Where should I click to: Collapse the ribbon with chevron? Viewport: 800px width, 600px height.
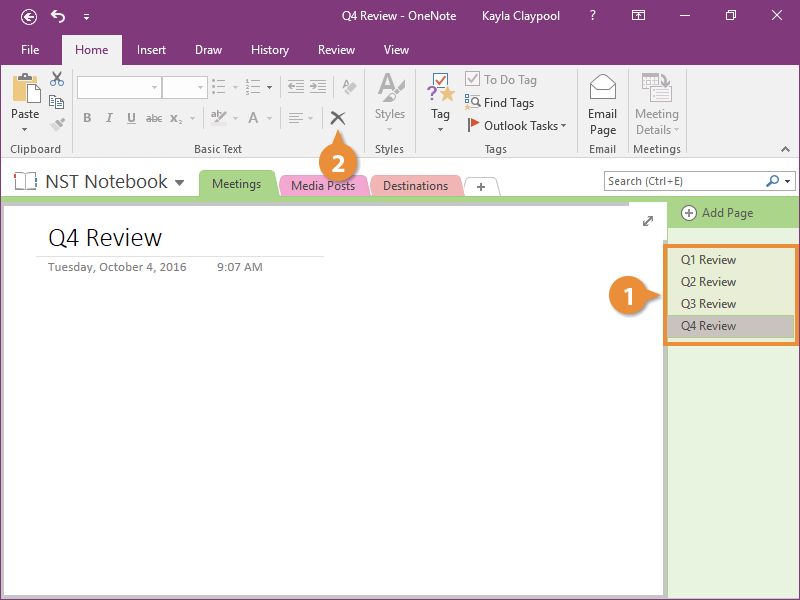pyautogui.click(x=785, y=149)
